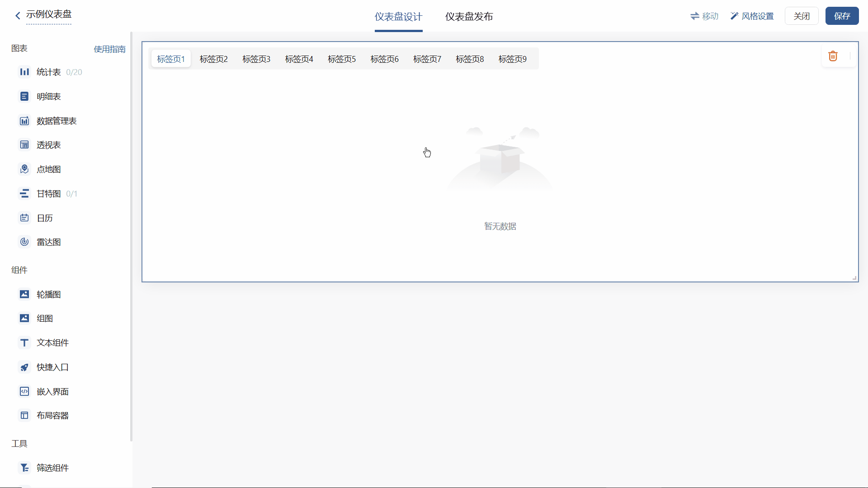Click the 日历 calendar icon

click(24, 218)
